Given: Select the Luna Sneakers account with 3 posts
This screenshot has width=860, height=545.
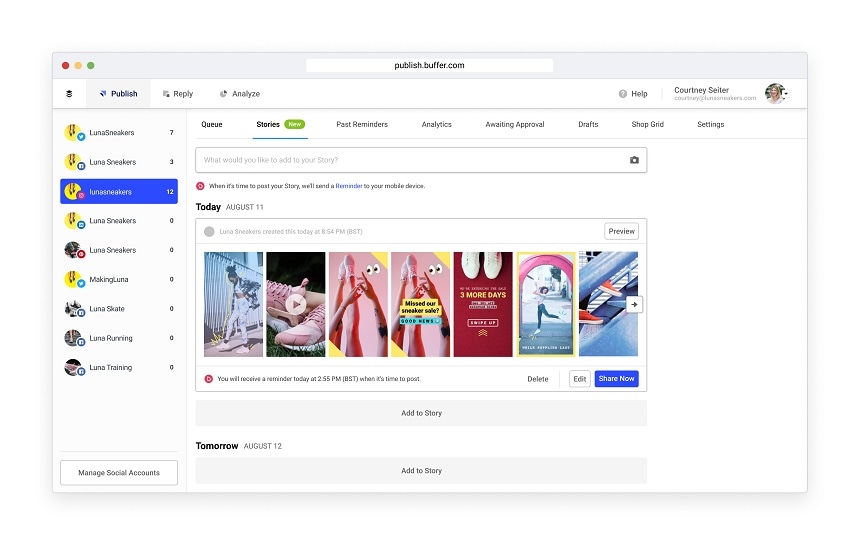Looking at the screenshot, I should [x=119, y=162].
